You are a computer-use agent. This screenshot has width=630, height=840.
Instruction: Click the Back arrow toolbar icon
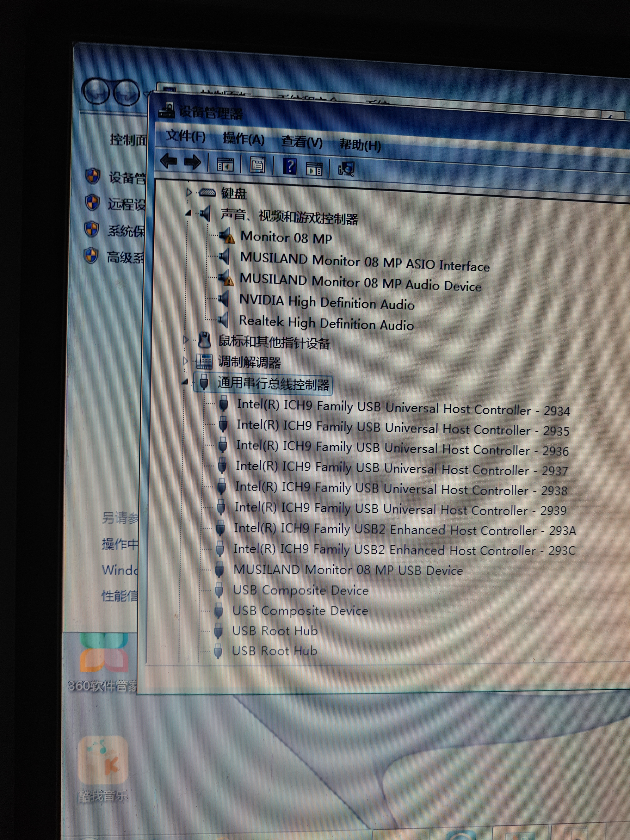click(169, 161)
